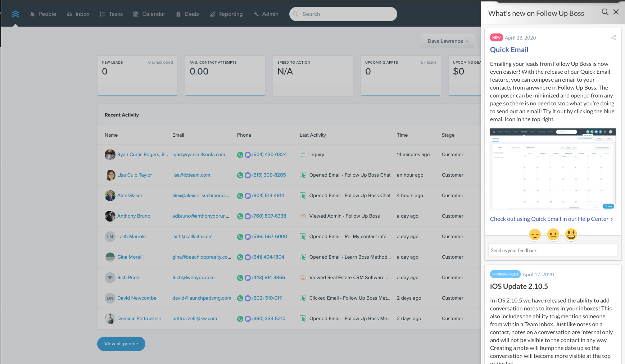Open the Dave Lawrence user dropdown
Screen dimensions: 625x364
click(x=447, y=41)
